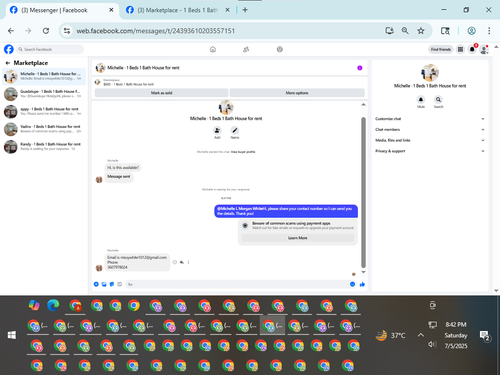This screenshot has height=375, width=500.
Task: Click the Mark as sold button
Action: tap(161, 93)
